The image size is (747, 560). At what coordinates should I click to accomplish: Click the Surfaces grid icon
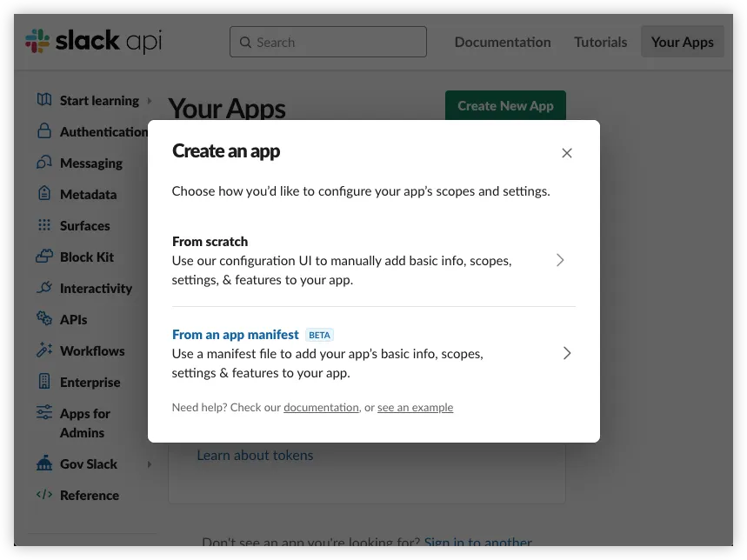(44, 224)
